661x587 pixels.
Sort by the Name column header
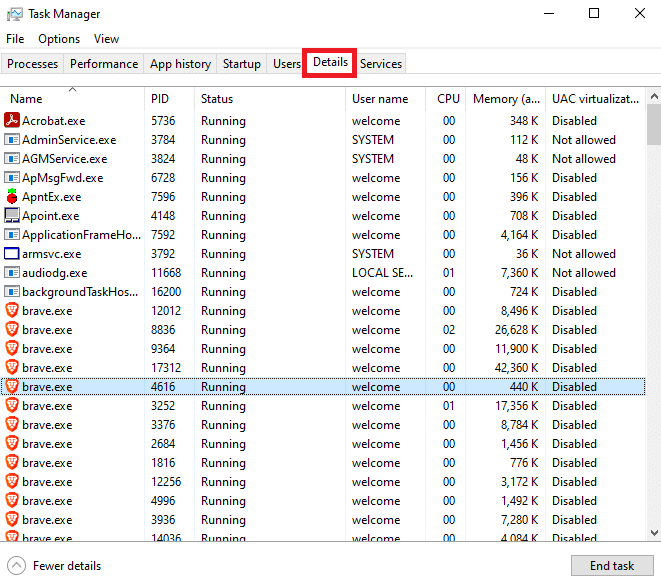pyautogui.click(x=73, y=99)
